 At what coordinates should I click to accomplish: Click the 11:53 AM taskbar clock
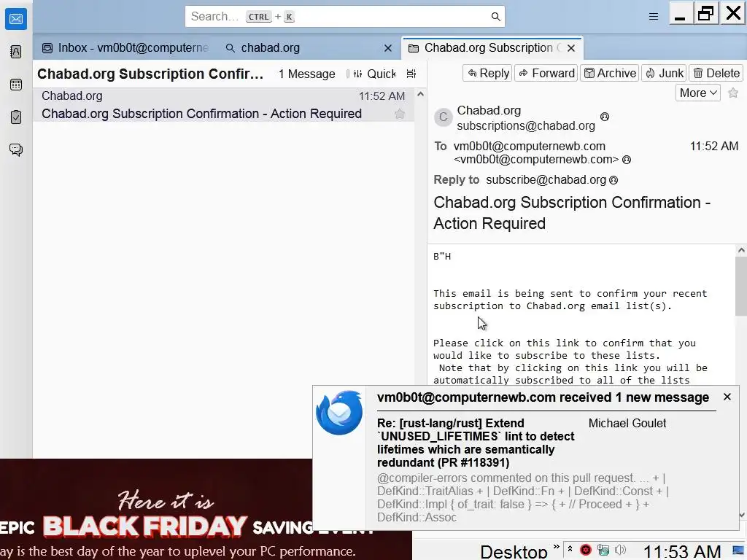pyautogui.click(x=682, y=551)
